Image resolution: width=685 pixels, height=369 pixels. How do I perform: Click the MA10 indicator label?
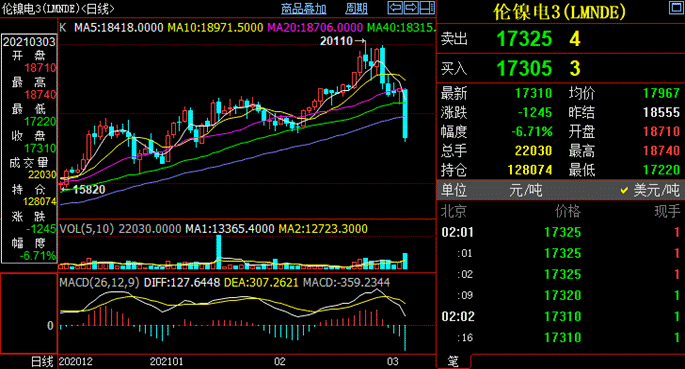pyautogui.click(x=215, y=28)
